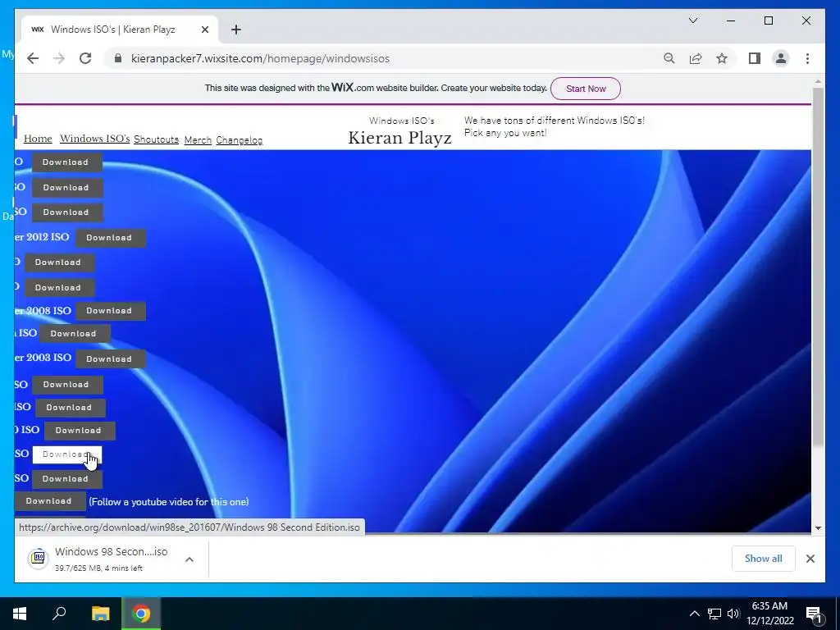Open a new tab with the plus button
Screen dimensions: 840x630
[x=236, y=30]
